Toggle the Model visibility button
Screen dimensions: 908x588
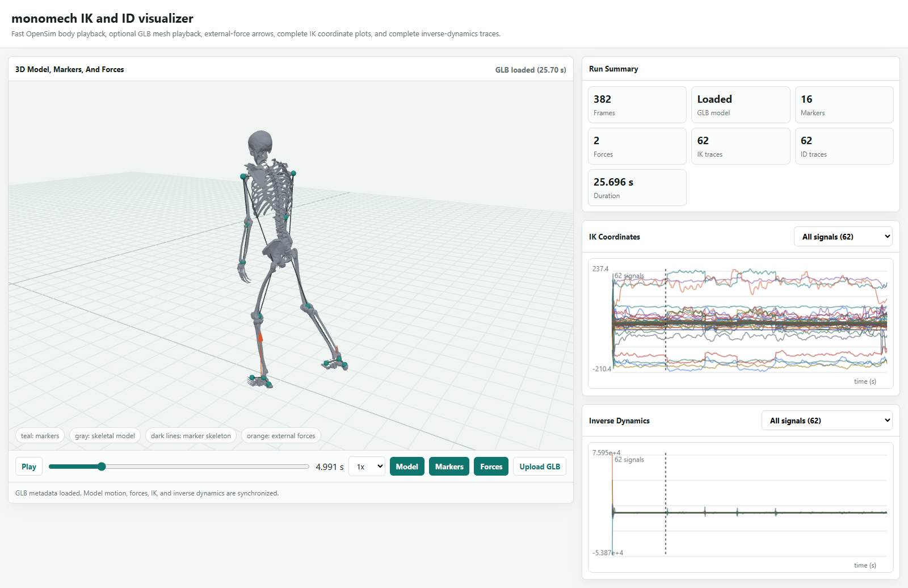(x=407, y=467)
